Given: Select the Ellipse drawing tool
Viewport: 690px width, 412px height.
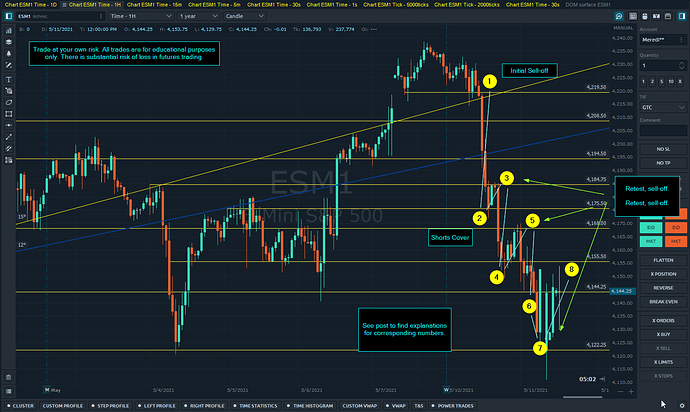Looking at the screenshot, I should 8,103.
